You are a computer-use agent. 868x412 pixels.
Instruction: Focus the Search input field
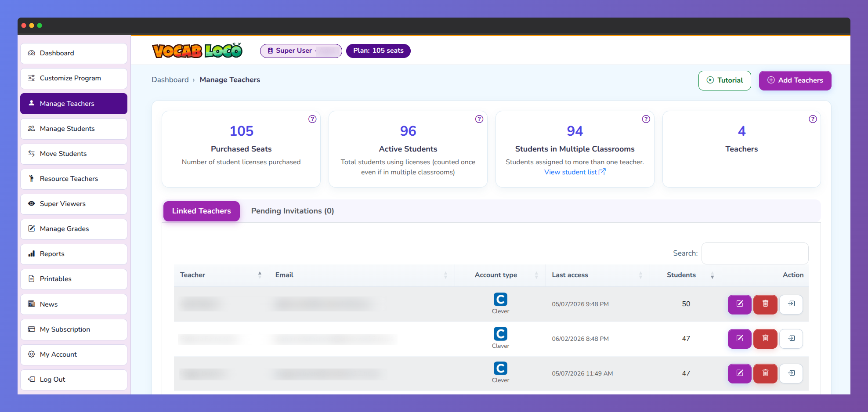[755, 253]
